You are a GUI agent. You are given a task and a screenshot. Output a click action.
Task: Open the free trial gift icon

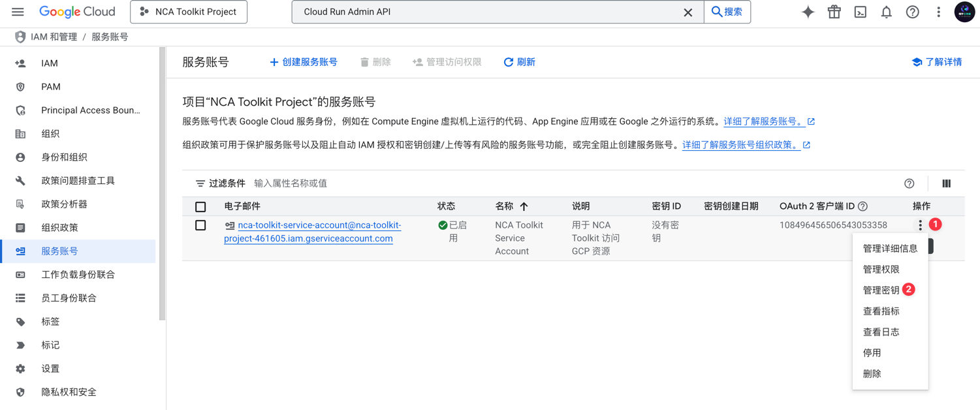click(834, 11)
